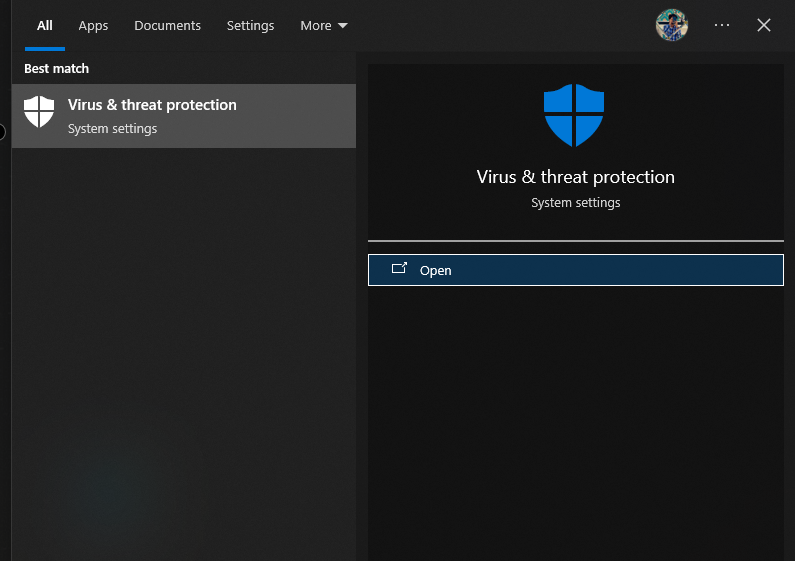
Task: Click the Virus & threat protection preview title
Action: 575,177
